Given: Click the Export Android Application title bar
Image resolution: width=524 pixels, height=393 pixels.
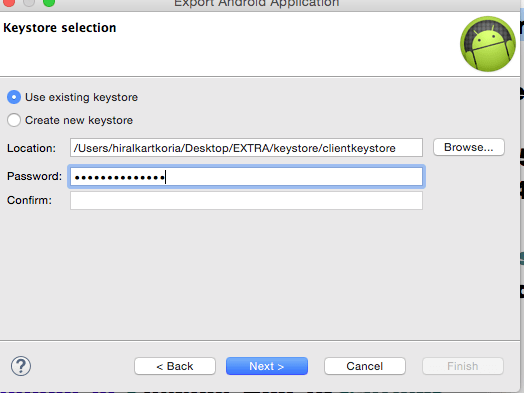Looking at the screenshot, I should coord(257,3).
